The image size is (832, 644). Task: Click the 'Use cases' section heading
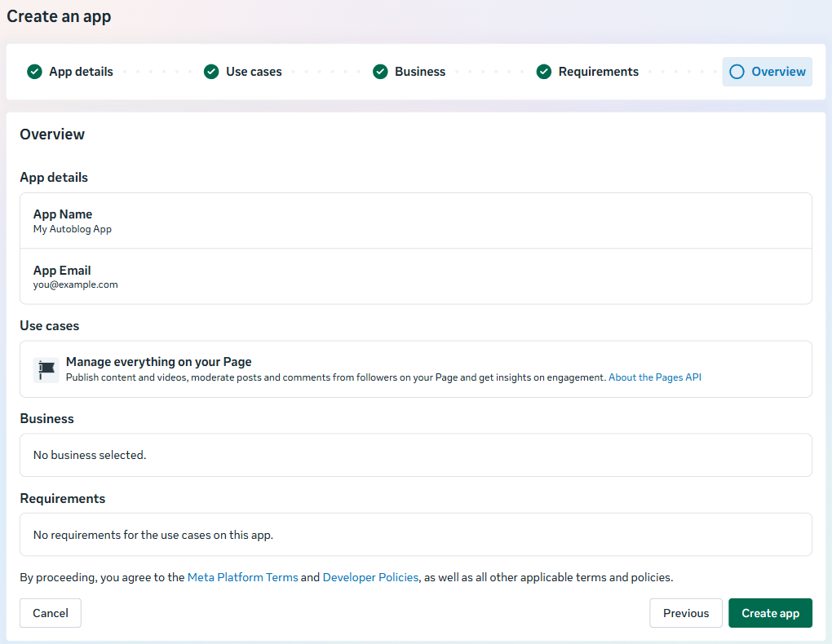pos(49,326)
